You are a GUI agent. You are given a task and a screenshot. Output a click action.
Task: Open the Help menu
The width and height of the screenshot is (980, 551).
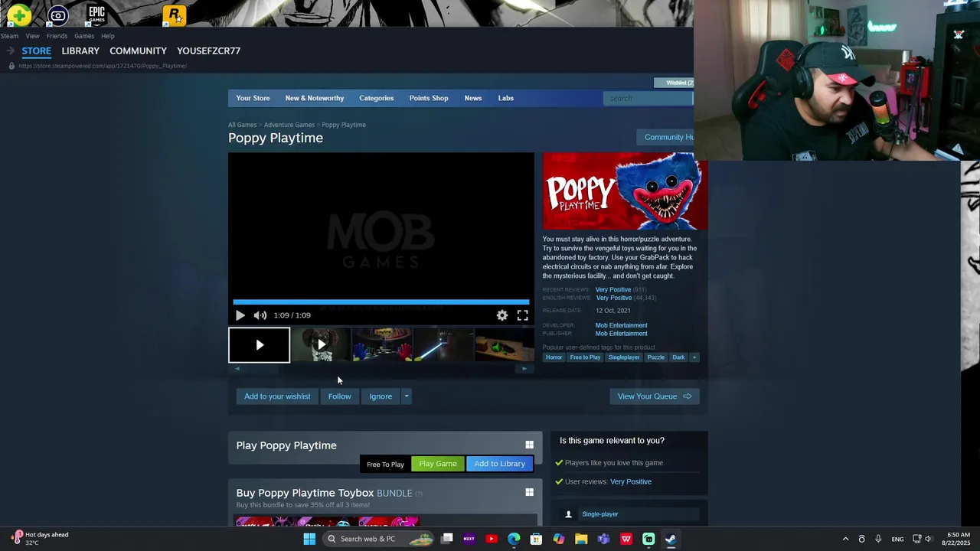coord(108,36)
